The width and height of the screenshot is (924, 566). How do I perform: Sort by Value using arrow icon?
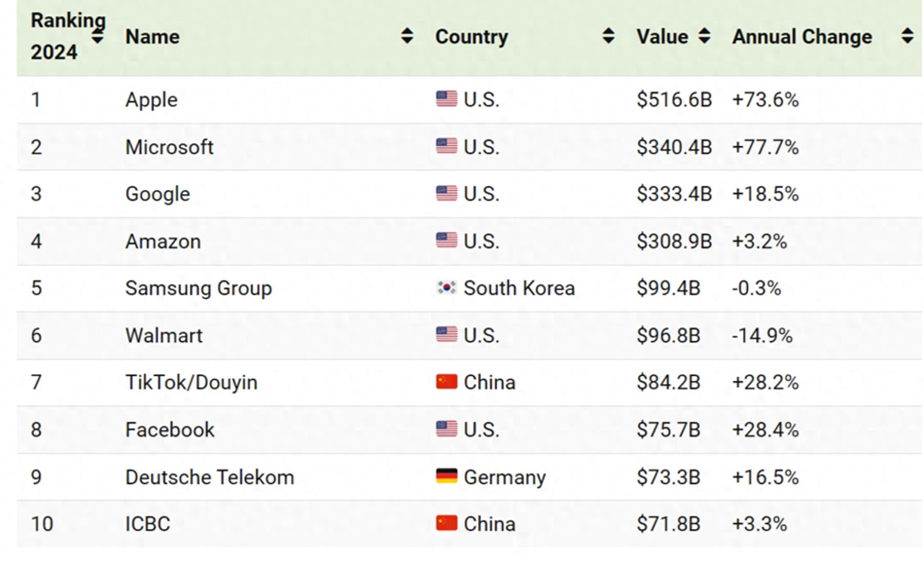click(x=704, y=36)
